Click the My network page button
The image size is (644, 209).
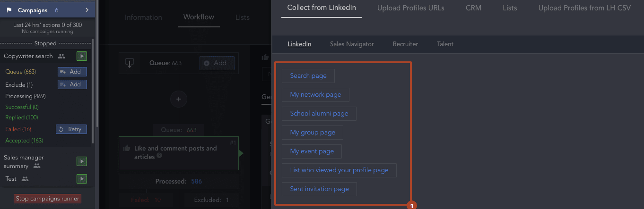click(315, 94)
